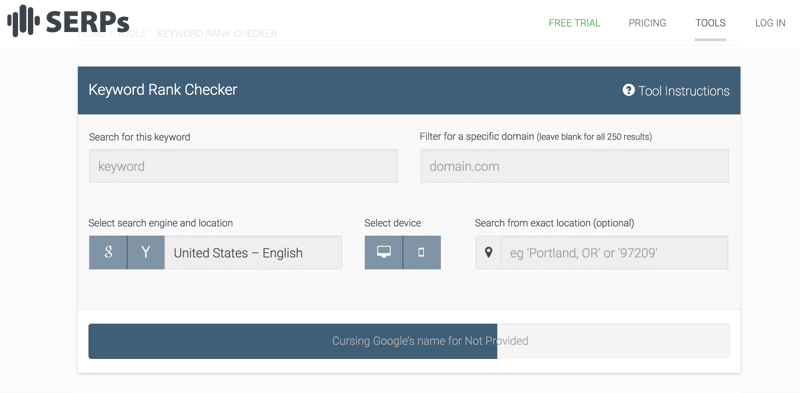Click the LOG IN link
This screenshot has height=393, width=800.
tap(770, 23)
